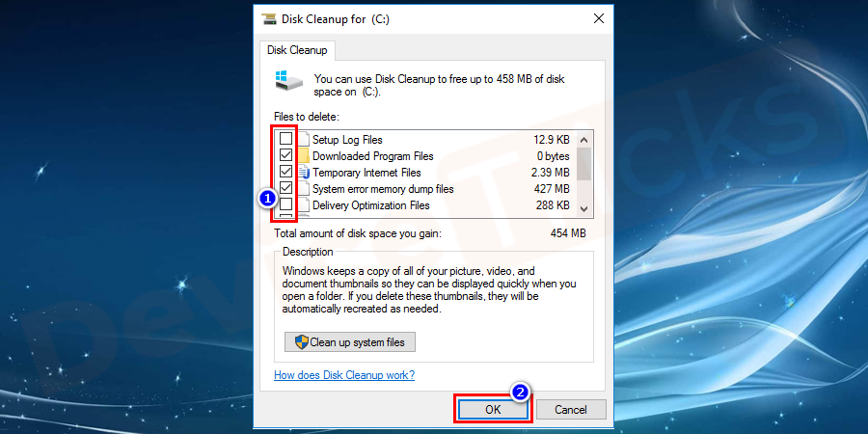The image size is (868, 434).
Task: Close the Disk Cleanup dialog window
Action: pos(598,19)
